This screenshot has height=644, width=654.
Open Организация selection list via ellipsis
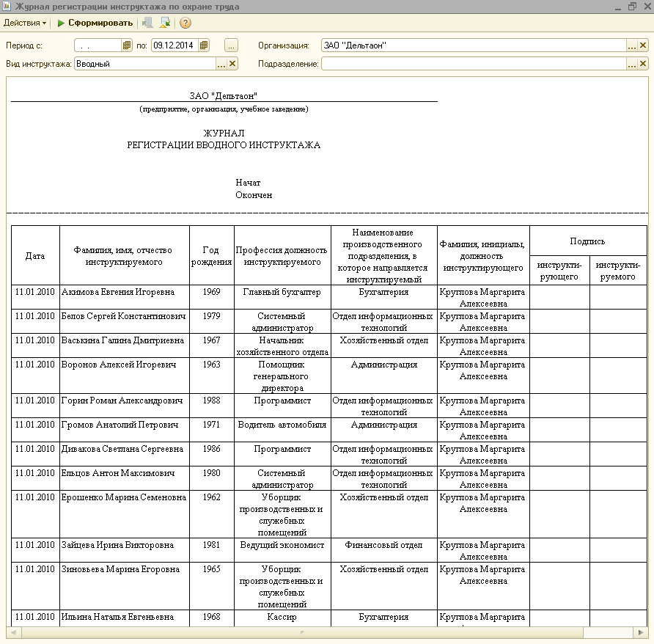click(632, 45)
